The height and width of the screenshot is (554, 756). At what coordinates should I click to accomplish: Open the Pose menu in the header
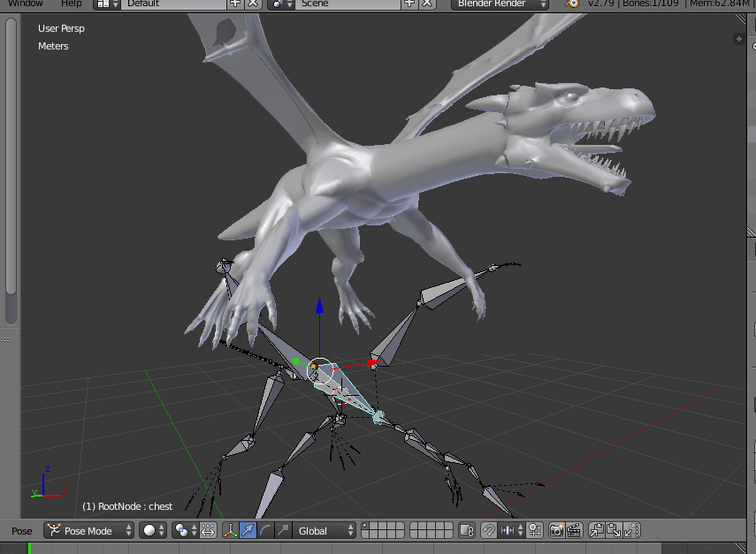pyautogui.click(x=20, y=530)
